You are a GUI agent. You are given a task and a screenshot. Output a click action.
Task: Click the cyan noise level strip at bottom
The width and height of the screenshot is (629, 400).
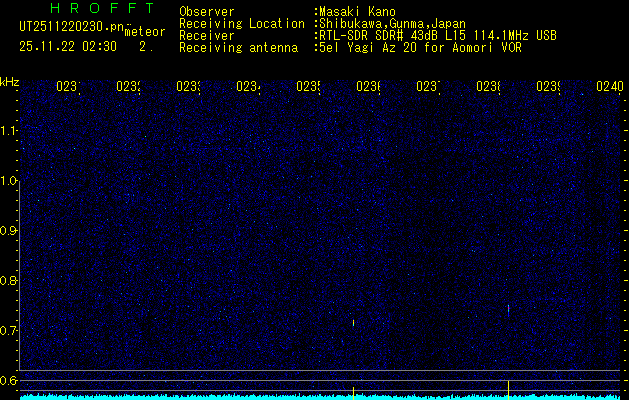[322, 397]
